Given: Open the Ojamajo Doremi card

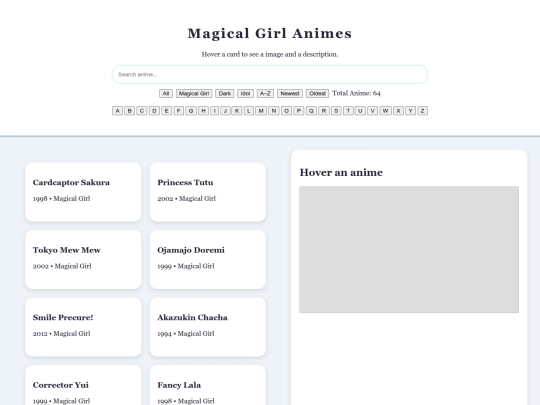Looking at the screenshot, I should pos(208,259).
